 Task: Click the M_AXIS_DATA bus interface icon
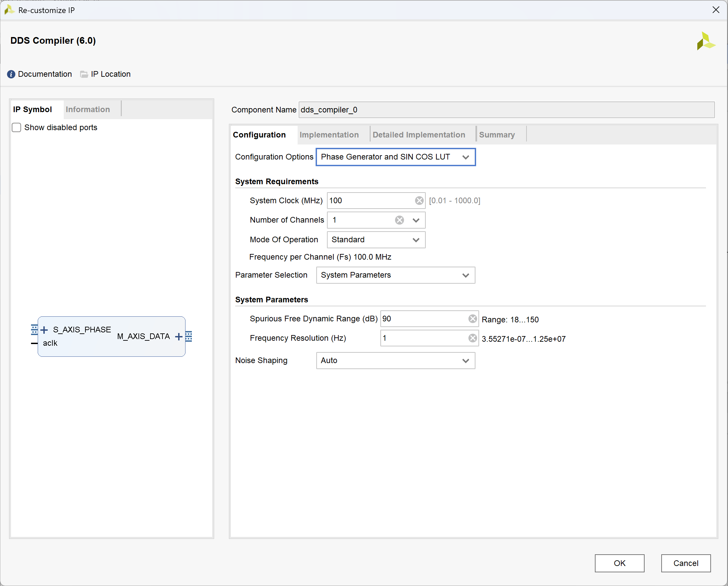pyautogui.click(x=189, y=336)
